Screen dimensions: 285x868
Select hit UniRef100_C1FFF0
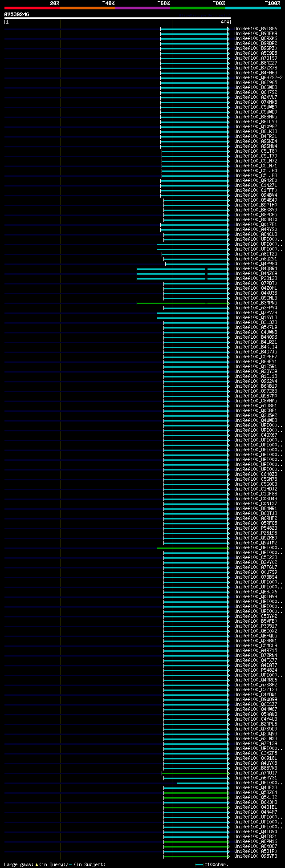pos(256,190)
